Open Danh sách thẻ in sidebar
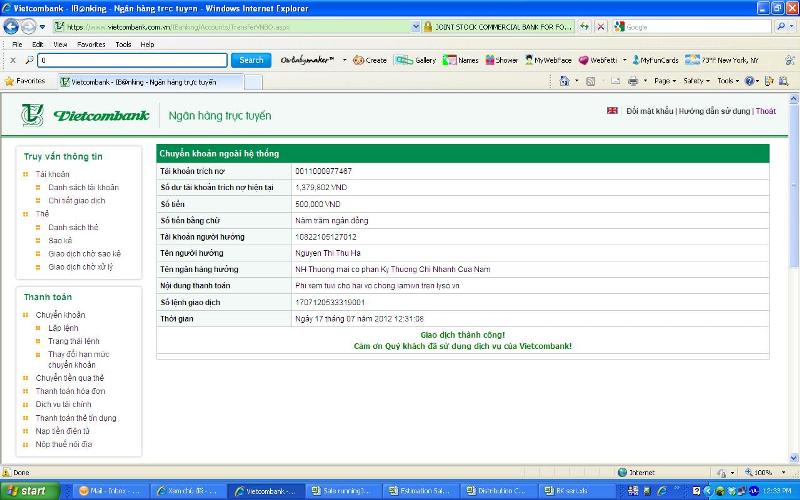 pos(73,227)
